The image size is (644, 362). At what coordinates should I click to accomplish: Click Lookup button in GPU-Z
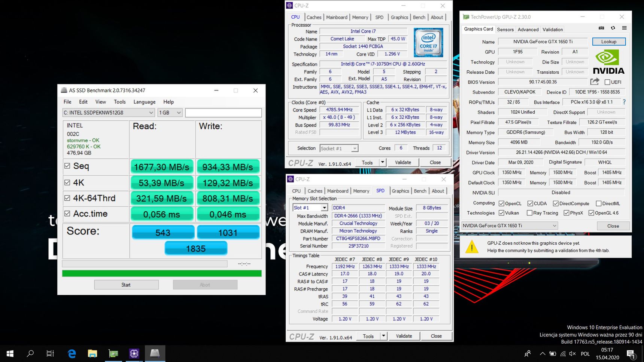pos(608,42)
